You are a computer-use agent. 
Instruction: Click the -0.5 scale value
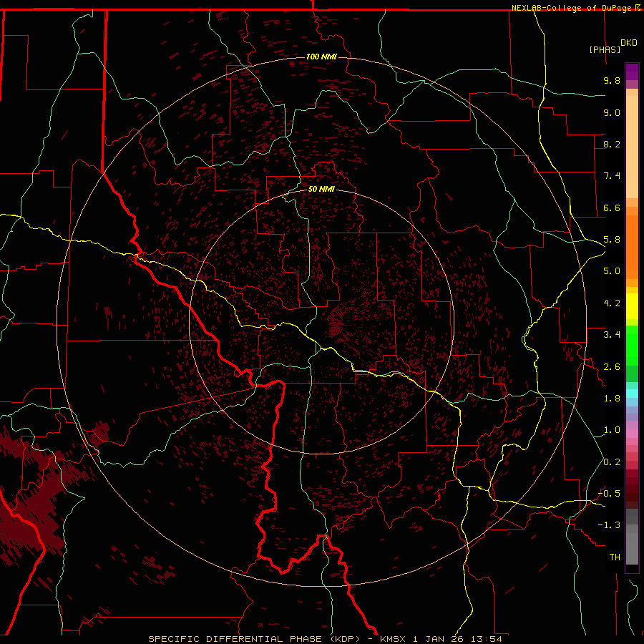click(x=609, y=494)
